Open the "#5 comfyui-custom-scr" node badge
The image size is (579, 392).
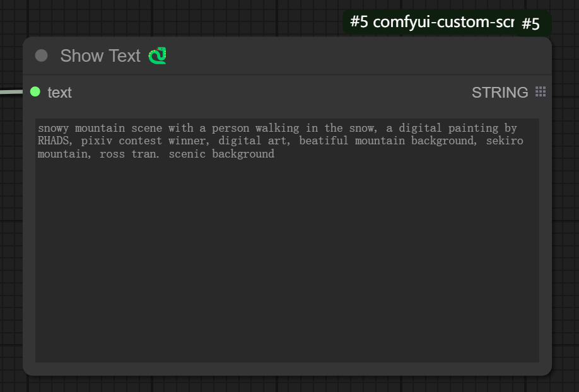click(x=431, y=22)
